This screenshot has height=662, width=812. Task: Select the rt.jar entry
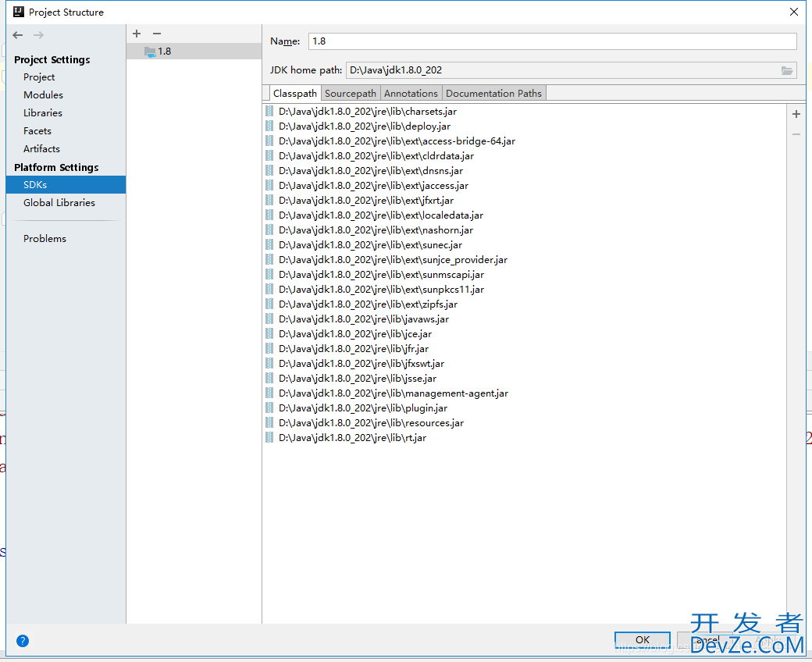click(x=353, y=438)
